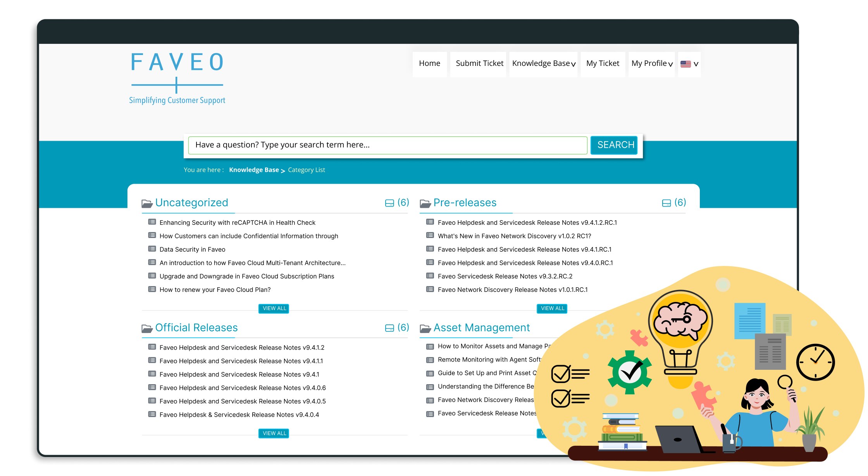
Task: Open the language selector dropdown arrow
Action: [696, 64]
